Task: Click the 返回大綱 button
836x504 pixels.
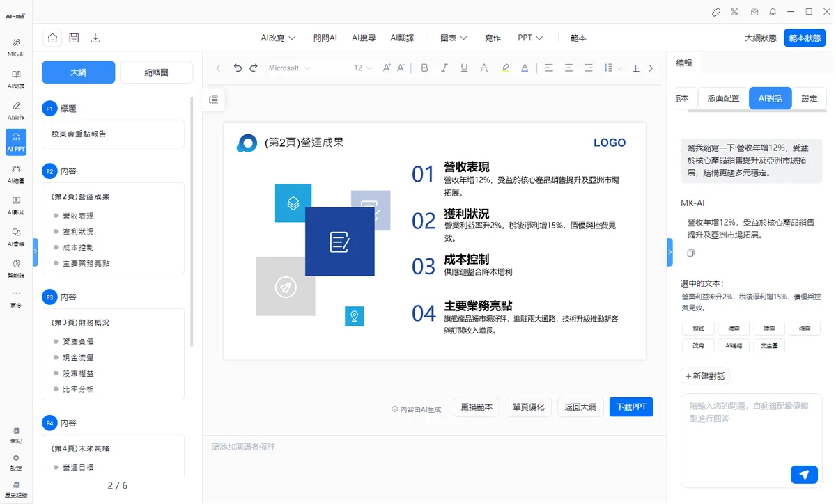Action: coord(580,407)
